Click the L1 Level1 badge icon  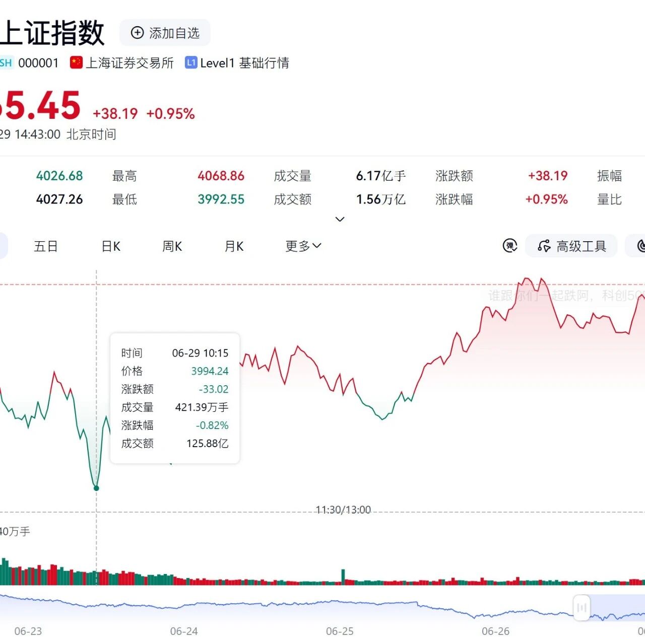coord(191,62)
